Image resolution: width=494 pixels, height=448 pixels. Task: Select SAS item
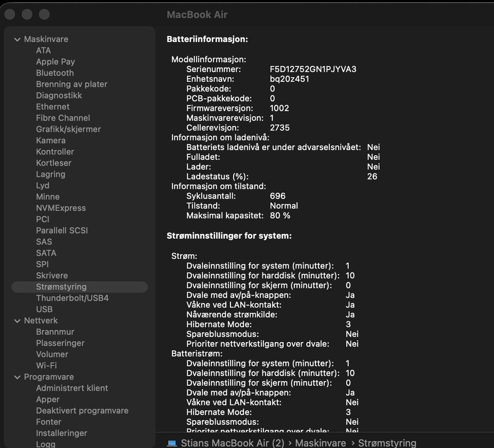[44, 242]
